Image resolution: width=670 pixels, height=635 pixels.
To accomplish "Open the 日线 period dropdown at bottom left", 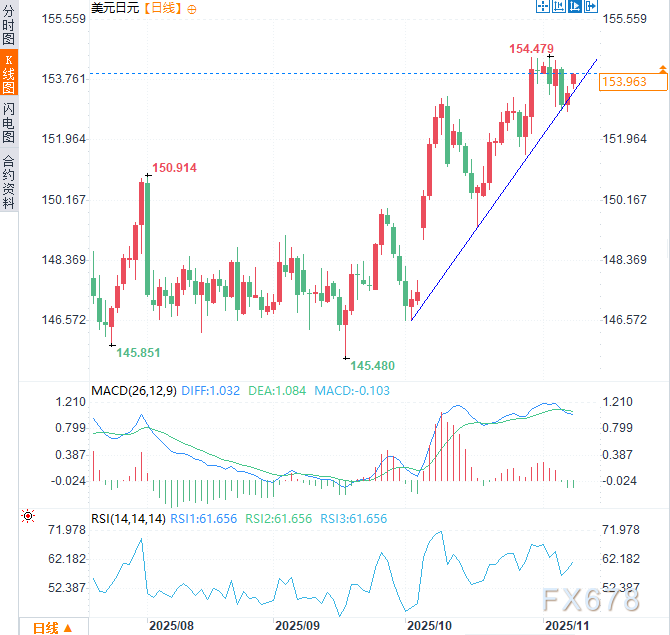I will [52, 627].
